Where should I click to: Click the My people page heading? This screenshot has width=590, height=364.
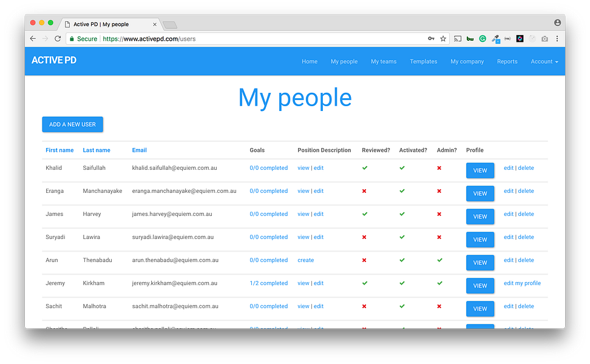(x=295, y=98)
